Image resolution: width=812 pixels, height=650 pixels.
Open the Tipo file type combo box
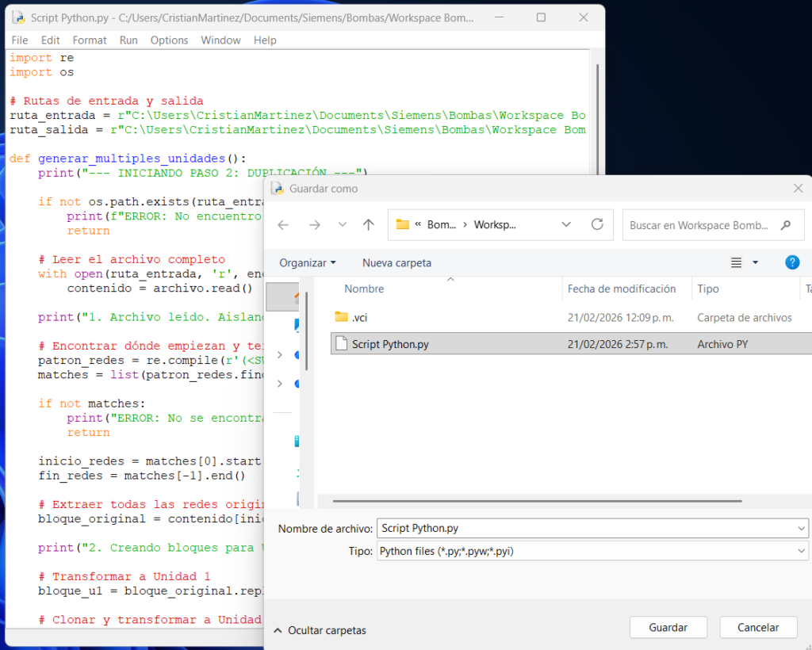(x=592, y=551)
